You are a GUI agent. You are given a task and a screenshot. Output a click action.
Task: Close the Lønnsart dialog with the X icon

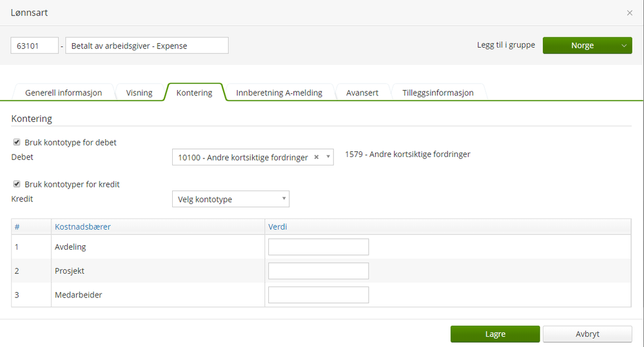(x=630, y=13)
